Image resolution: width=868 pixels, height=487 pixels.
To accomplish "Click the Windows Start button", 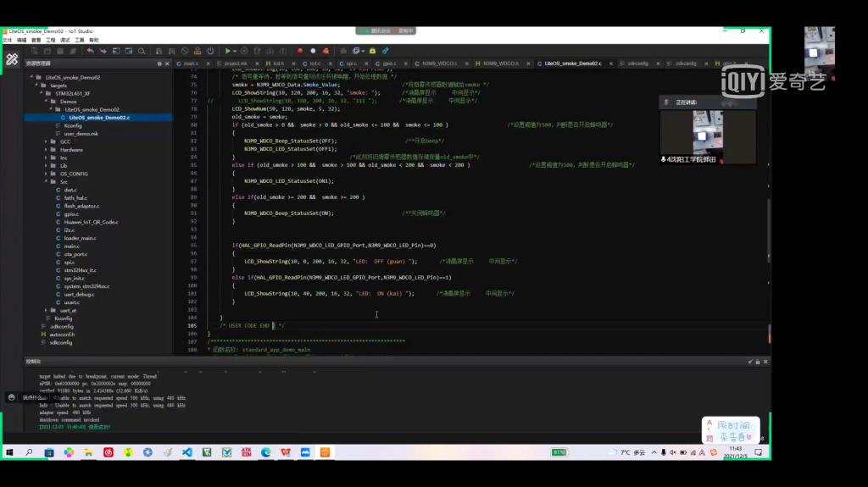I will pyautogui.click(x=9, y=452).
